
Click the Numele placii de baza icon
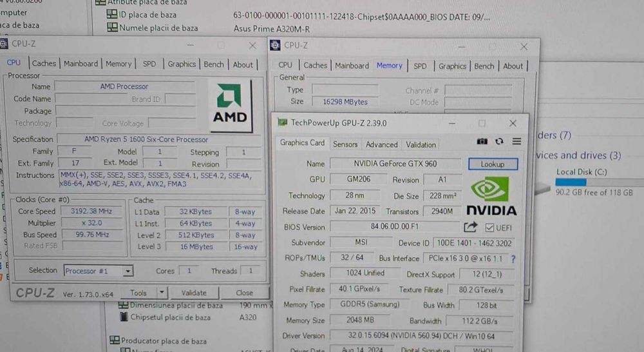pyautogui.click(x=112, y=27)
